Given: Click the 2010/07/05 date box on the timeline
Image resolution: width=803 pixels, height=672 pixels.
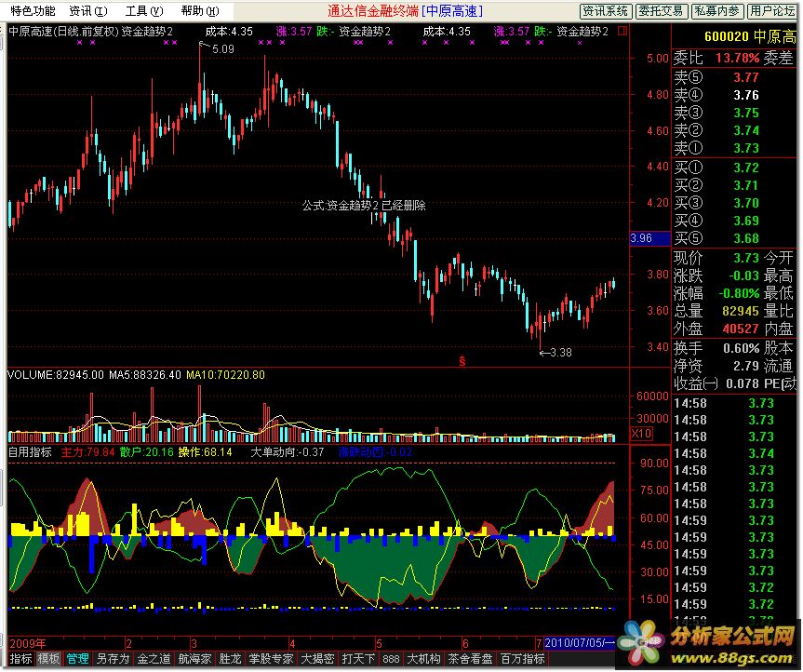Looking at the screenshot, I should (581, 643).
